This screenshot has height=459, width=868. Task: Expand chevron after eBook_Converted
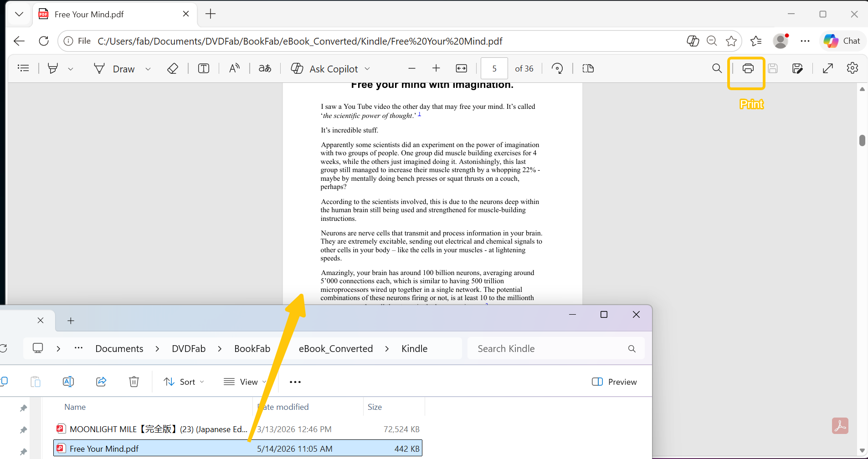[x=387, y=349]
